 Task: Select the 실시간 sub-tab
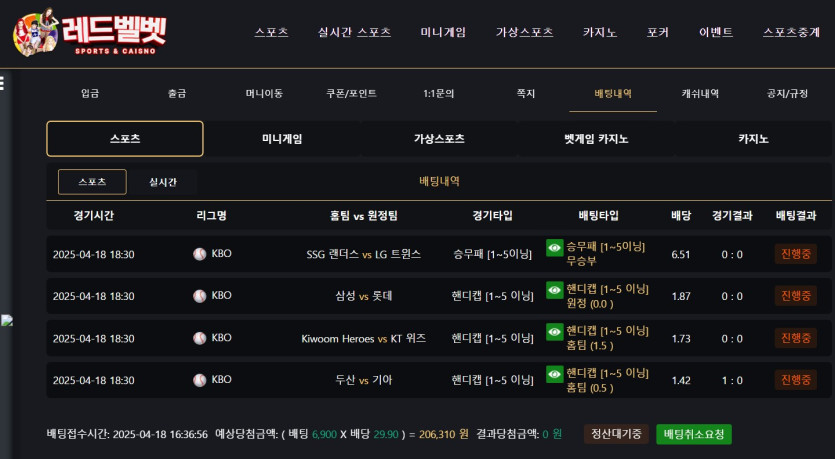click(x=163, y=182)
